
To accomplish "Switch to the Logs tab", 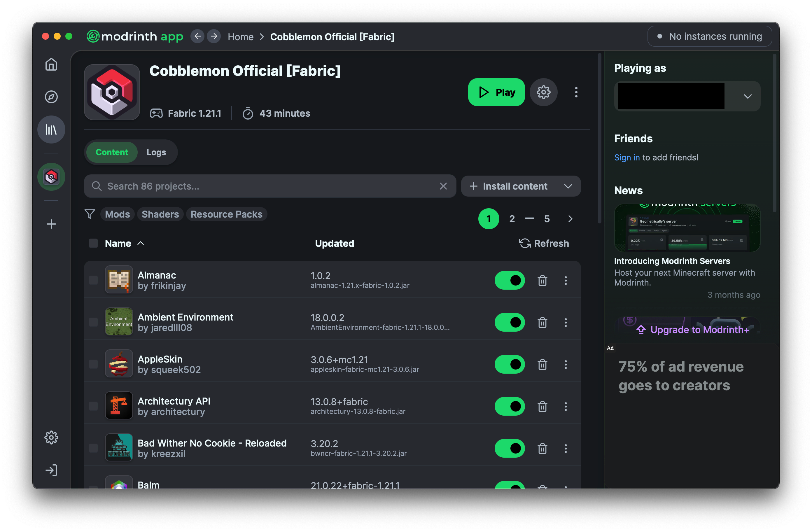I will point(156,152).
